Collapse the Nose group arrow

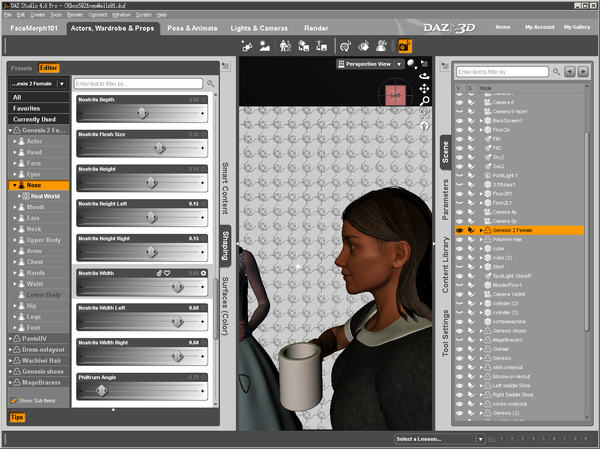15,185
